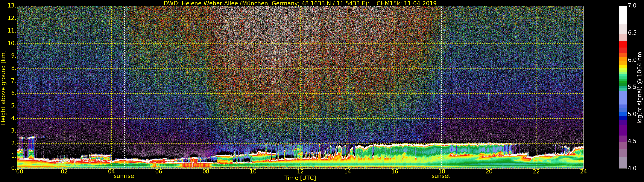Click the 'log(rc-signal) @ 1064 nm' colorbar label
This screenshot has height=182, width=644.
639,88
